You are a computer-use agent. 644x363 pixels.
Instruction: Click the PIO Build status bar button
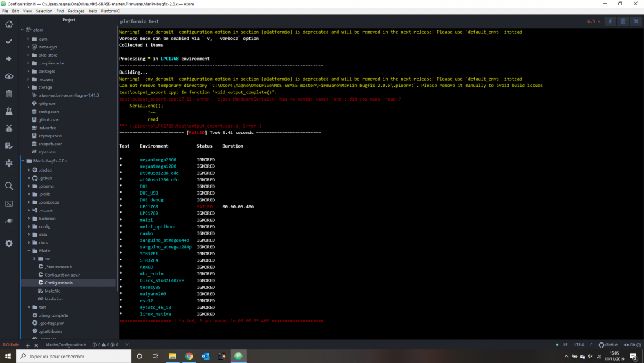point(11,345)
